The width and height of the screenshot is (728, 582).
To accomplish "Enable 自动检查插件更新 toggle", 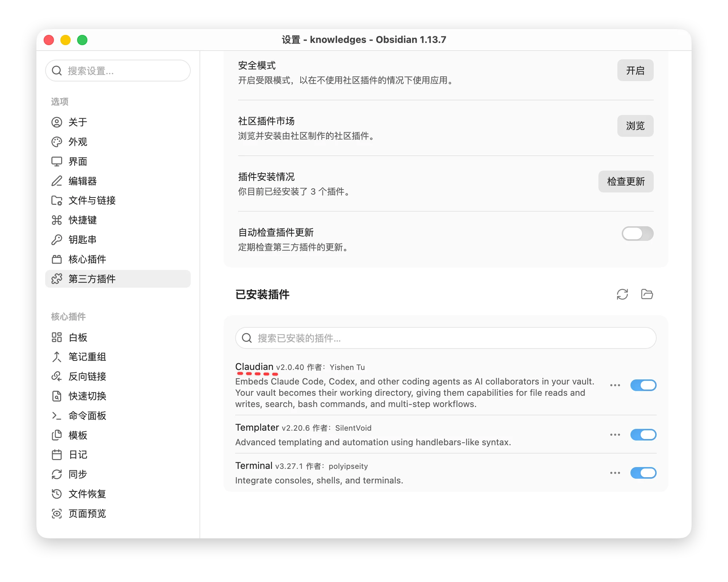I will point(637,234).
